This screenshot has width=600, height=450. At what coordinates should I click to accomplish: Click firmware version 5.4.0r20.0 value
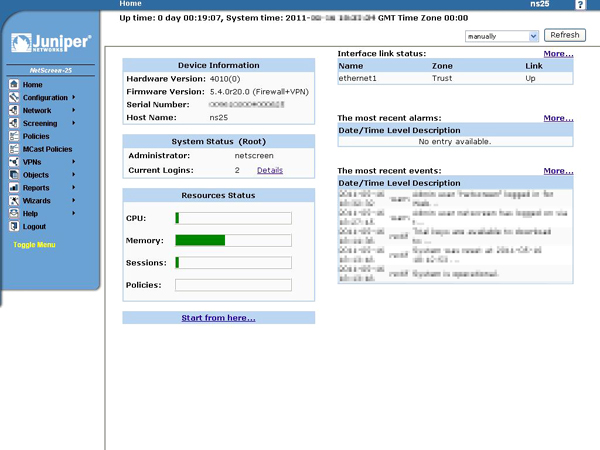[259, 92]
